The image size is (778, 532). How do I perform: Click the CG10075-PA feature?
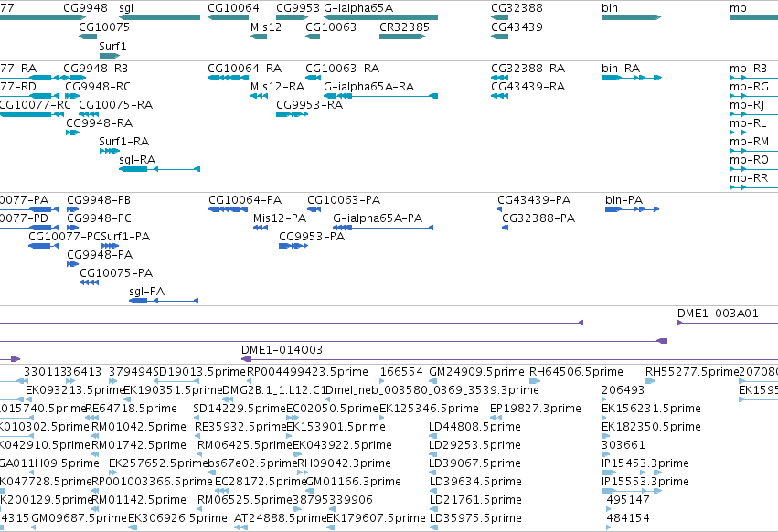click(90, 282)
